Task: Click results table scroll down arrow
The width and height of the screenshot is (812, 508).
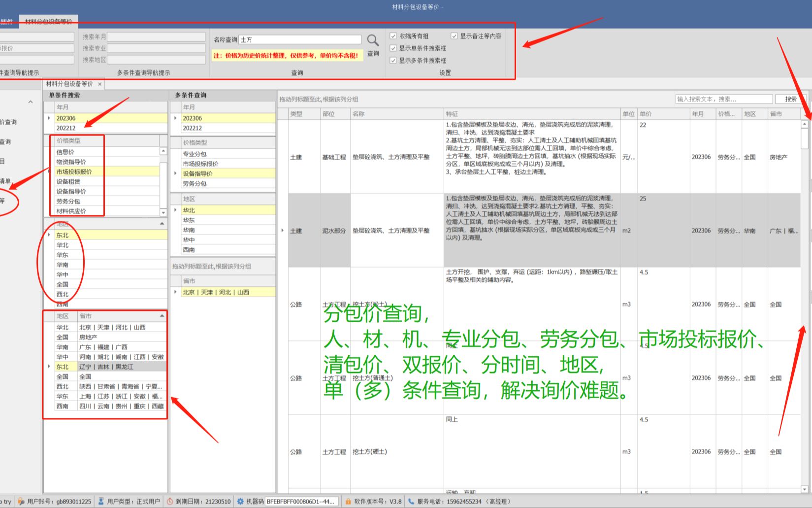Action: point(805,489)
